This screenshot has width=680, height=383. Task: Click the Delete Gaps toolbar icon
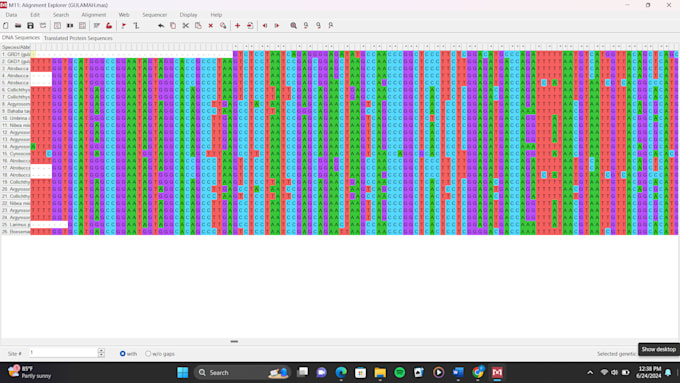coord(223,26)
